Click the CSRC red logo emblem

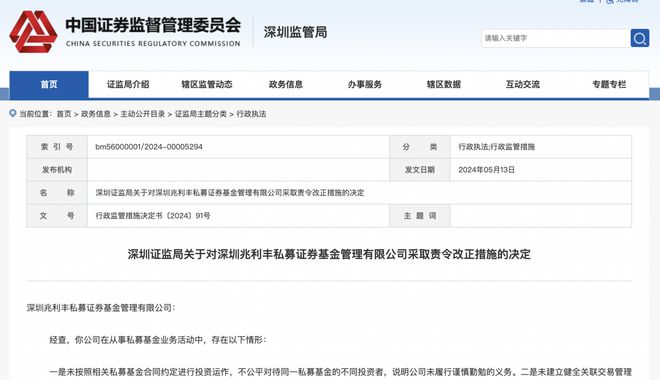[x=33, y=32]
